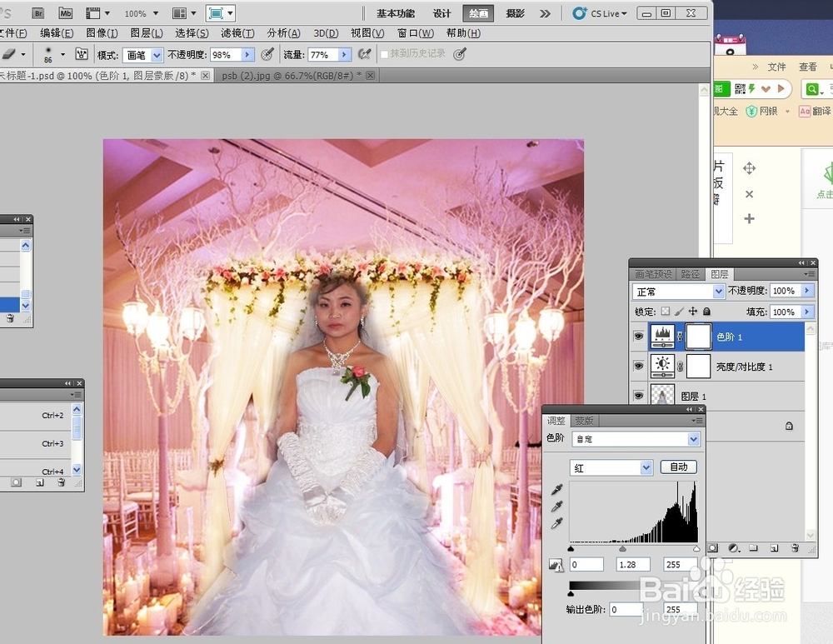Switch to the 蒙版 tab
The height and width of the screenshot is (644, 833).
coord(584,421)
